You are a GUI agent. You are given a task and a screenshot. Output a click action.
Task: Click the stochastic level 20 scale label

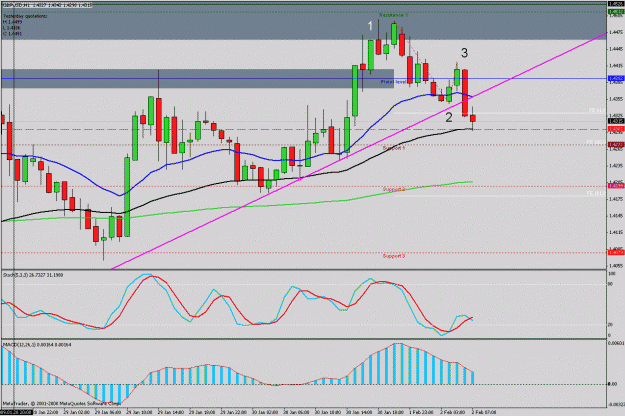610,325
